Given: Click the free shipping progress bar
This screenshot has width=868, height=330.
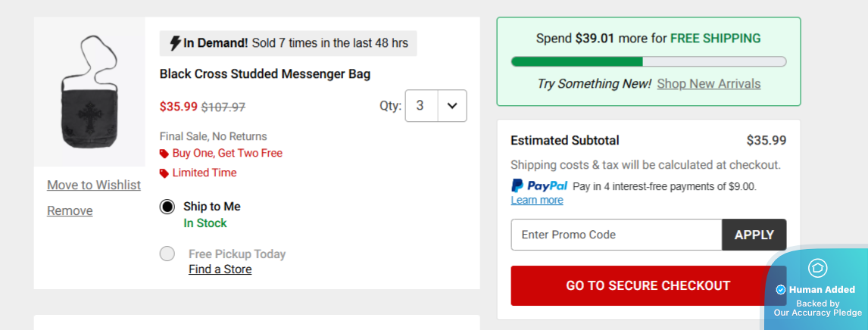Looking at the screenshot, I should pos(648,61).
